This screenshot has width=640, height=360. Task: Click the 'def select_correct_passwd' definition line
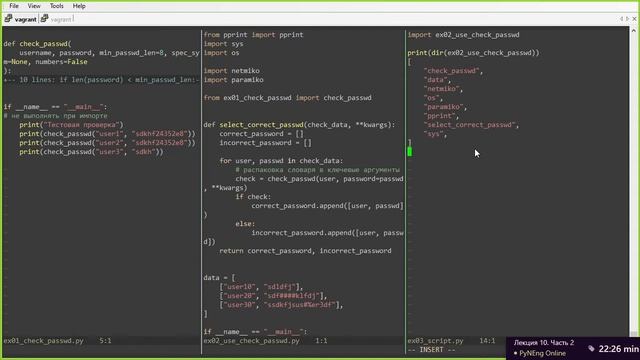click(x=299, y=125)
